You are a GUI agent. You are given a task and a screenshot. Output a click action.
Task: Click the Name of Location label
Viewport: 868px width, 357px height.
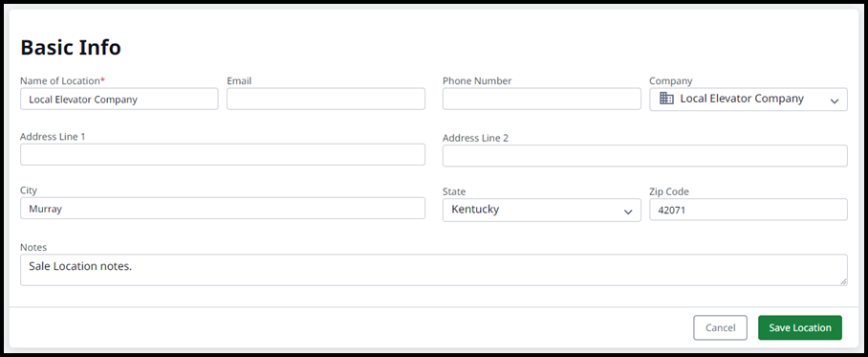[62, 81]
